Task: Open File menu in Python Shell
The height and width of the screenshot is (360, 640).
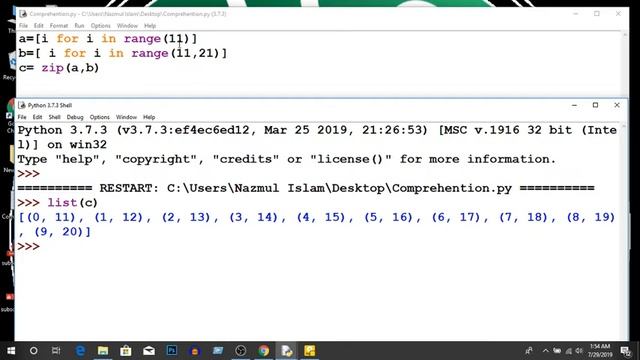Action: coord(22,117)
